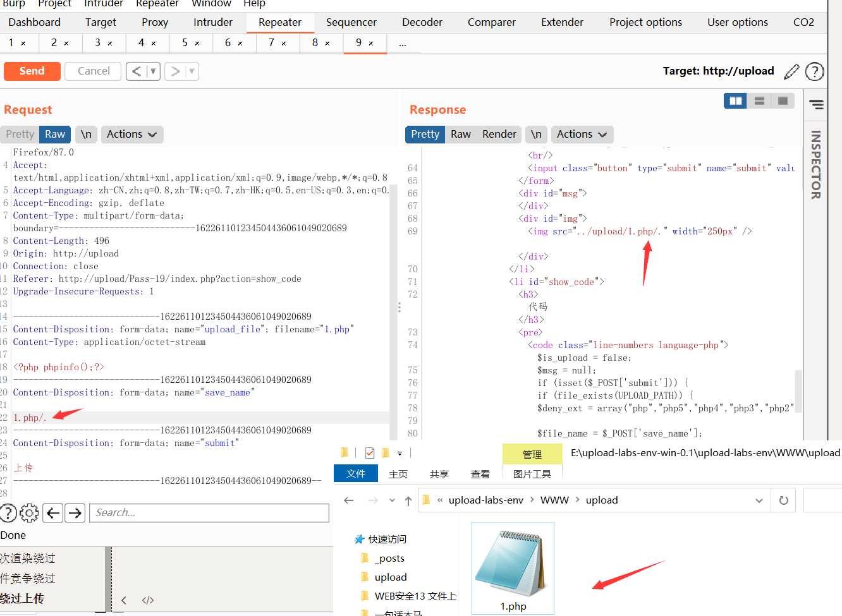Go forward to next request history
842x616 pixels.
pos(175,71)
